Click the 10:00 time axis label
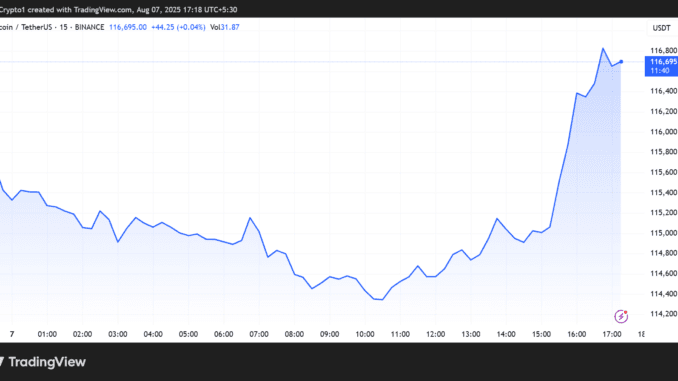Screen dimensions: 678x381 click(x=365, y=334)
